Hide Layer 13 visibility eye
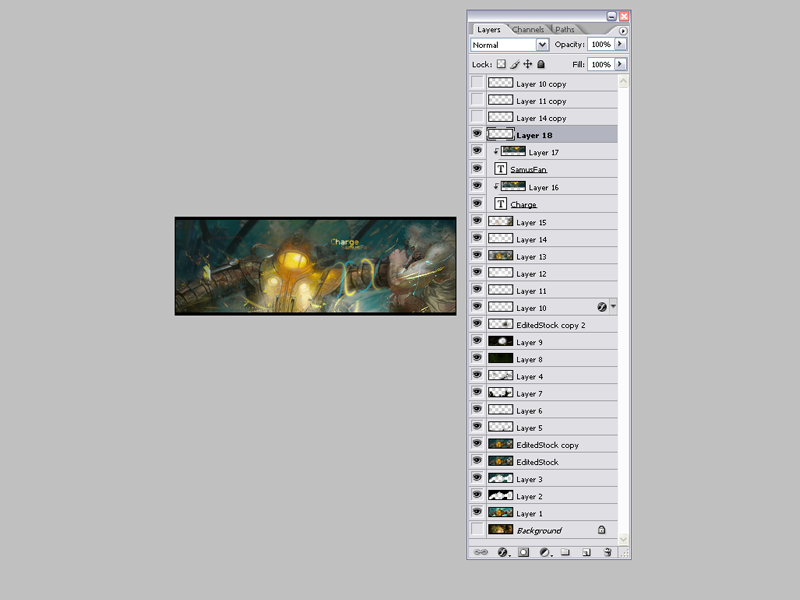 tap(477, 256)
